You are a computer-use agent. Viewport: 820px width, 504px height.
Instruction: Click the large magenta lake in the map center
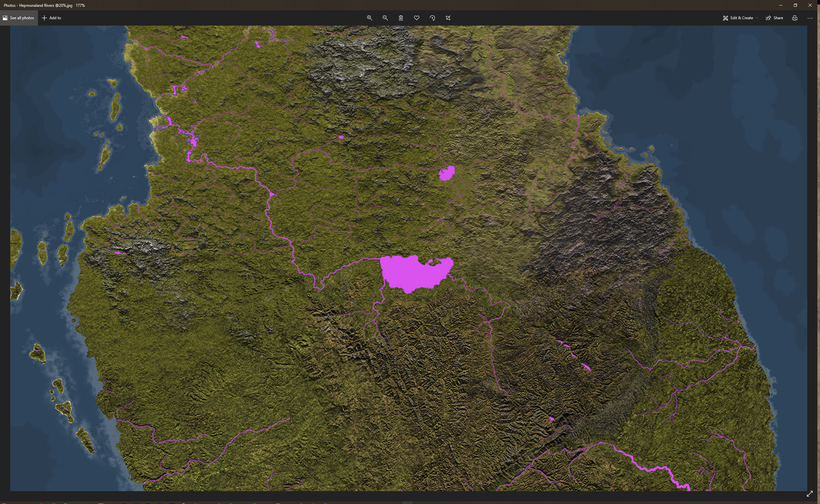click(414, 272)
